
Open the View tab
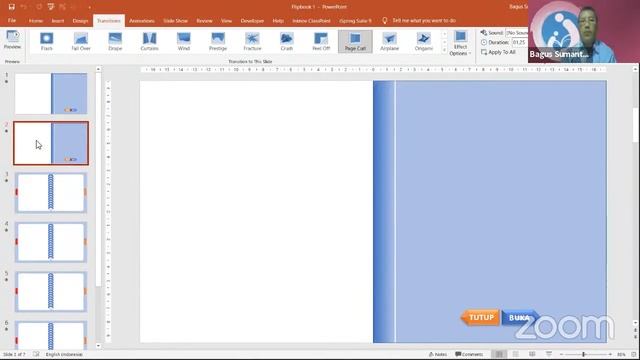point(226,21)
